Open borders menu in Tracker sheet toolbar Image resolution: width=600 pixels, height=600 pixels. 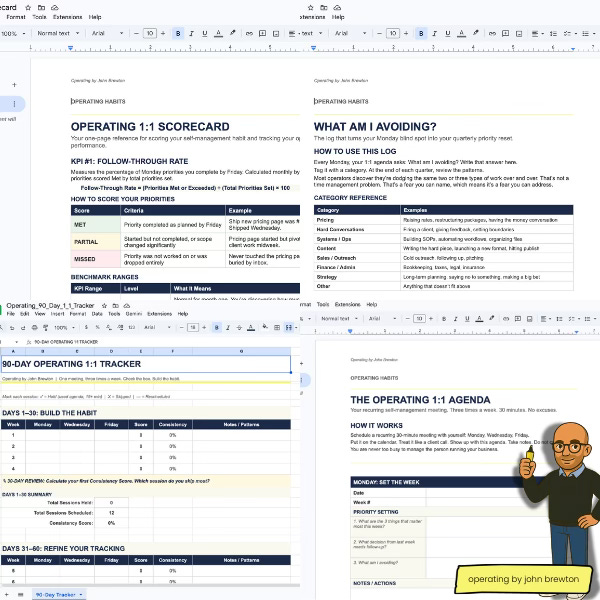277,328
